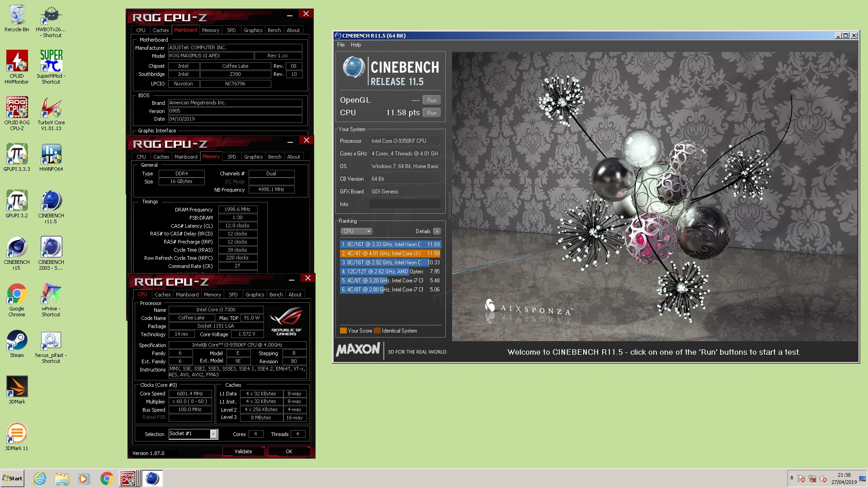Click OK in the CPU-Z window
Screen dimensions: 868x488
289,451
